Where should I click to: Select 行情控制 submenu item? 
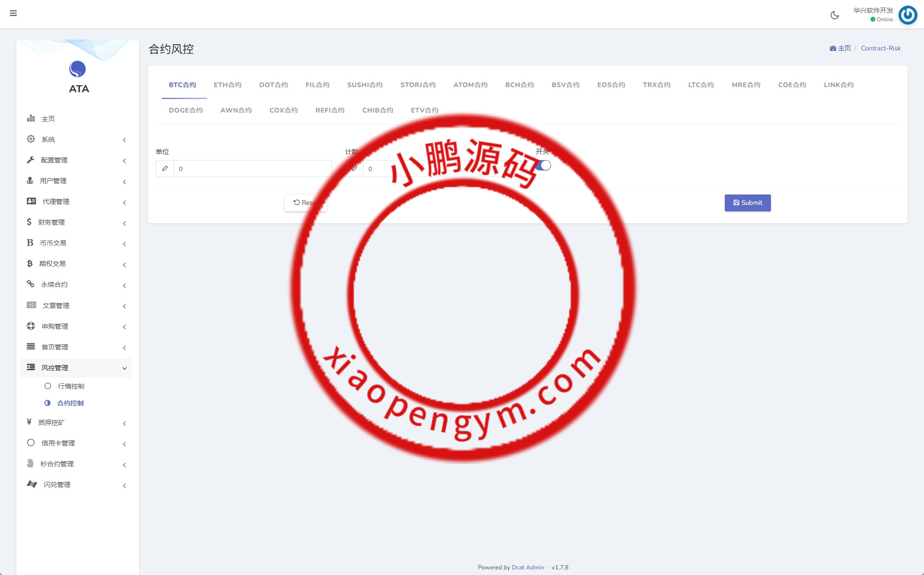point(71,386)
